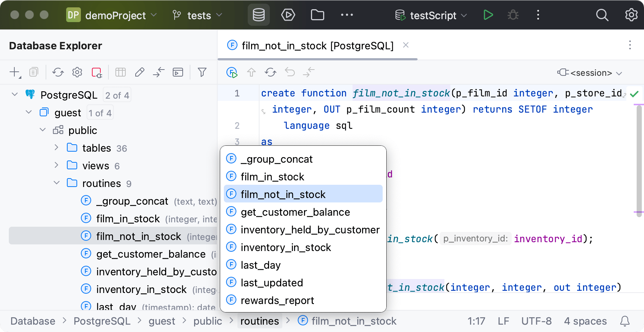Click the 1:17 caret position indicator
644x332 pixels.
click(476, 321)
